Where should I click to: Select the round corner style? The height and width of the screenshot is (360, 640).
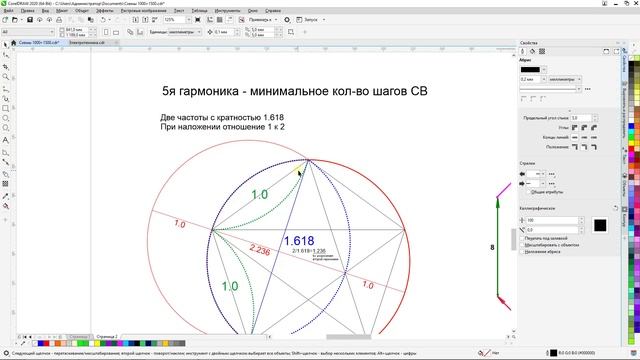(584, 128)
